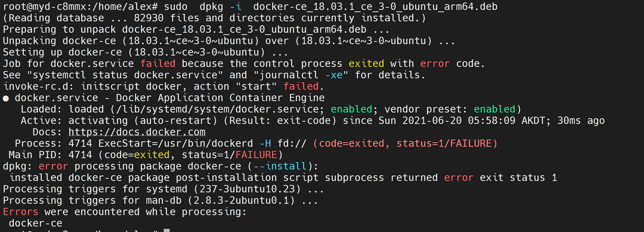The image size is (644, 232).
Task: Click the red "(code=exited, status=1/FAILURE)" text on Process line
Action: (405, 144)
